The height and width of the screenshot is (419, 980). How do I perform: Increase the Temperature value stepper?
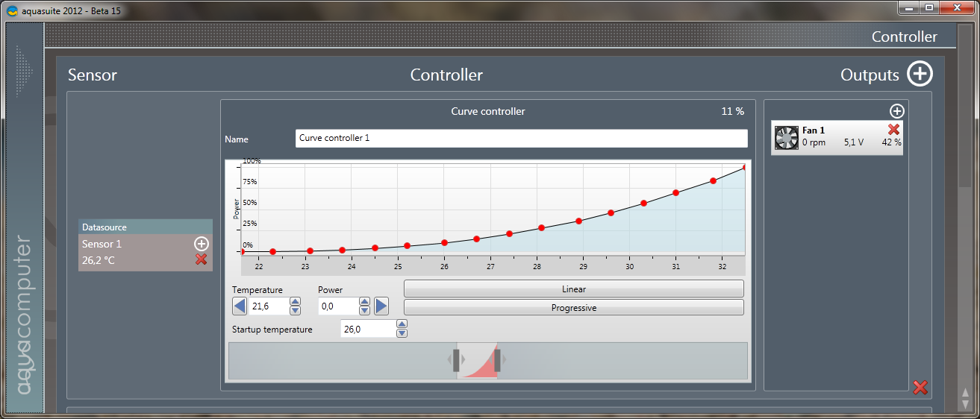[x=295, y=302]
